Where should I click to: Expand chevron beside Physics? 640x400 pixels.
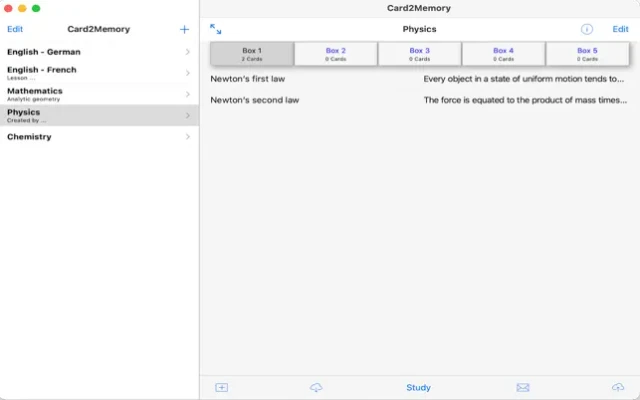[x=188, y=116]
